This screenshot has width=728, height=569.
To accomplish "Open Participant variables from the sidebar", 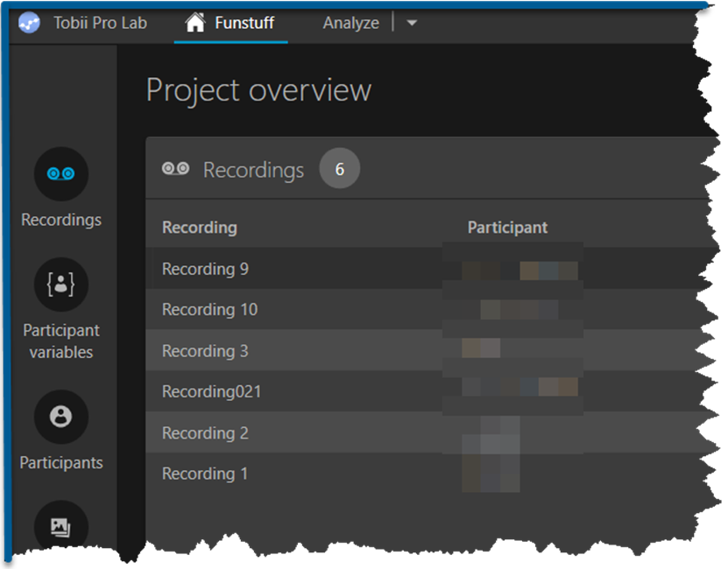I will pyautogui.click(x=60, y=284).
